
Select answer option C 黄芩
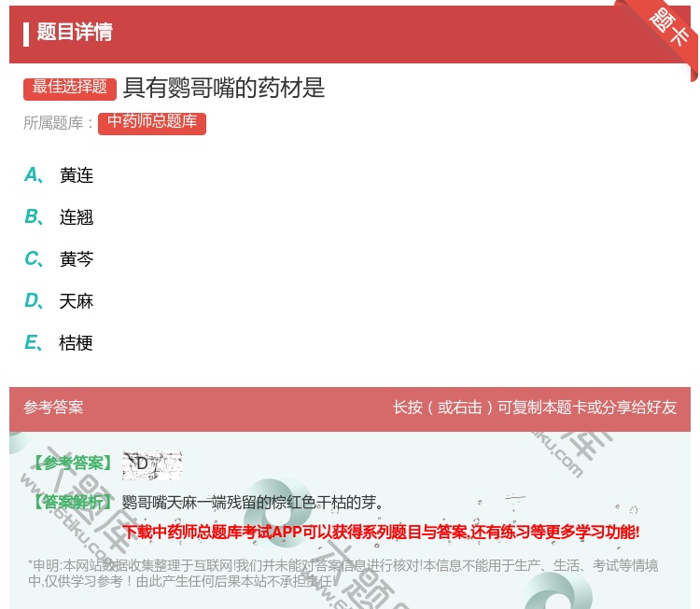(59, 259)
